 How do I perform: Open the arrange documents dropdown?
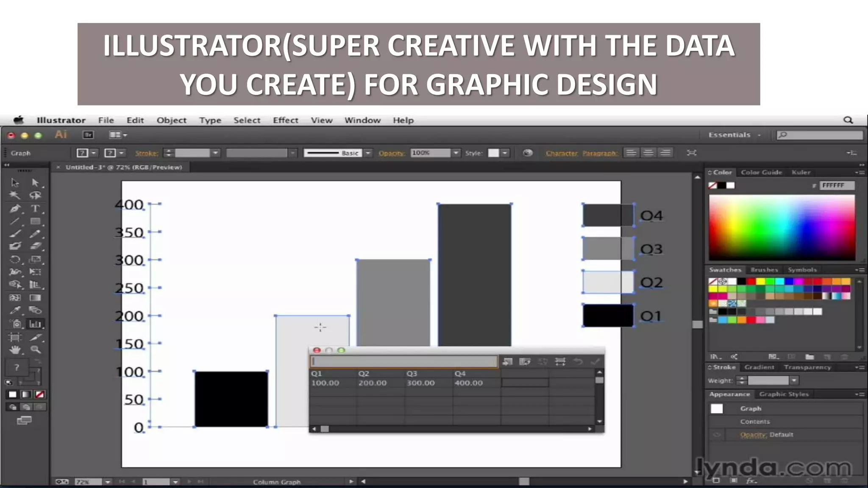pos(118,135)
